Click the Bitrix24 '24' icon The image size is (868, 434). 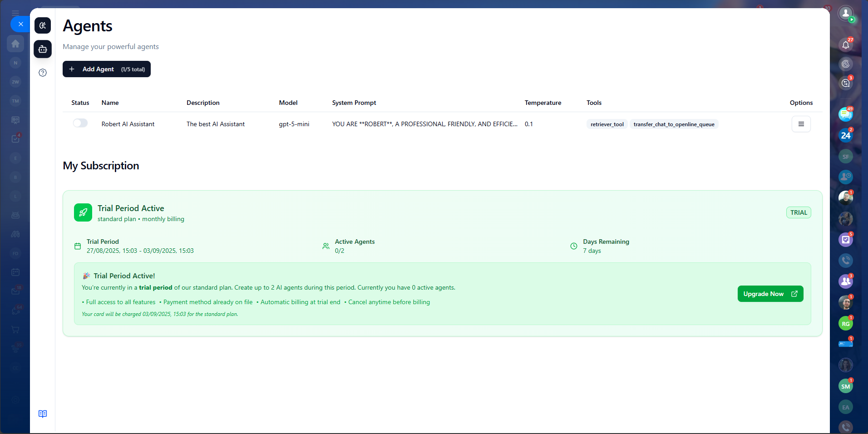(x=845, y=135)
